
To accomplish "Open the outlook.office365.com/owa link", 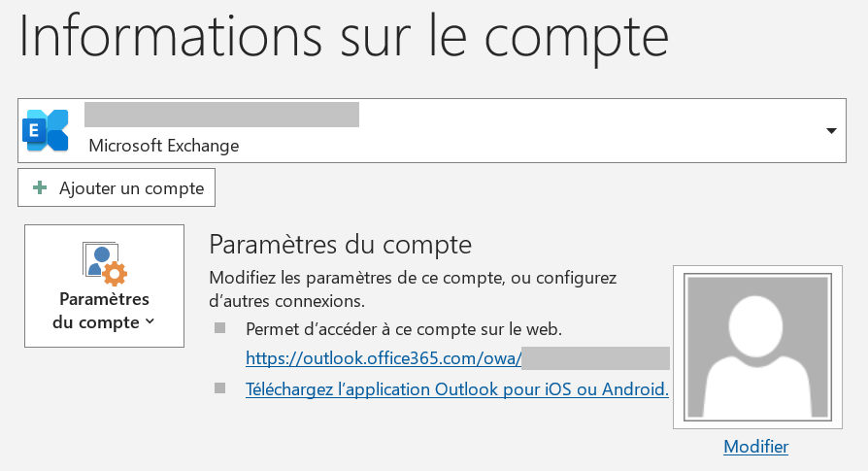I will point(384,357).
